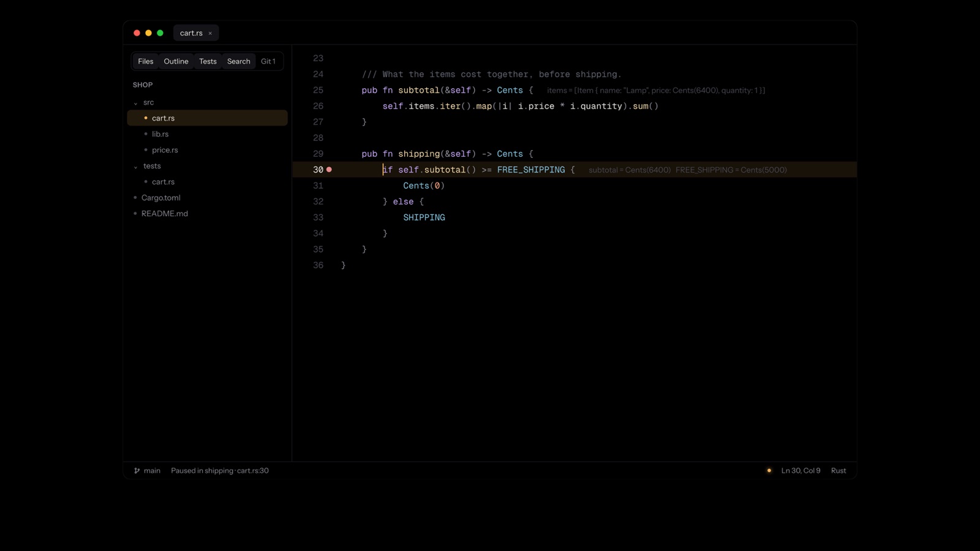Click the main branch name
The image size is (980, 551).
coord(152,471)
